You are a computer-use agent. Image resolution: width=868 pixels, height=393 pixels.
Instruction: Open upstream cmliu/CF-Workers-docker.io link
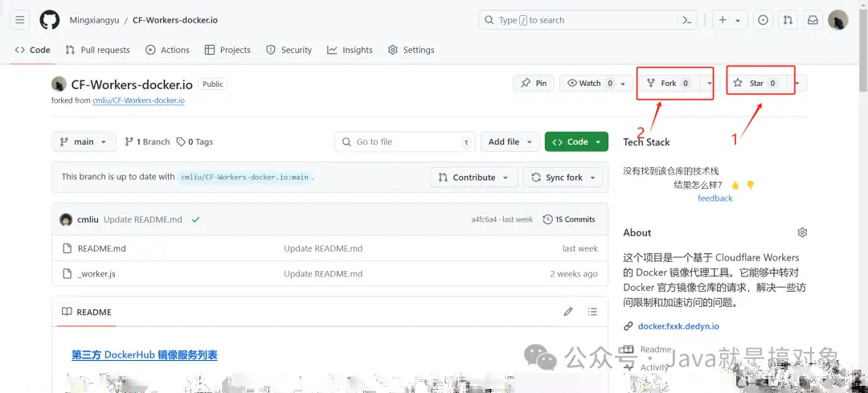(x=138, y=100)
